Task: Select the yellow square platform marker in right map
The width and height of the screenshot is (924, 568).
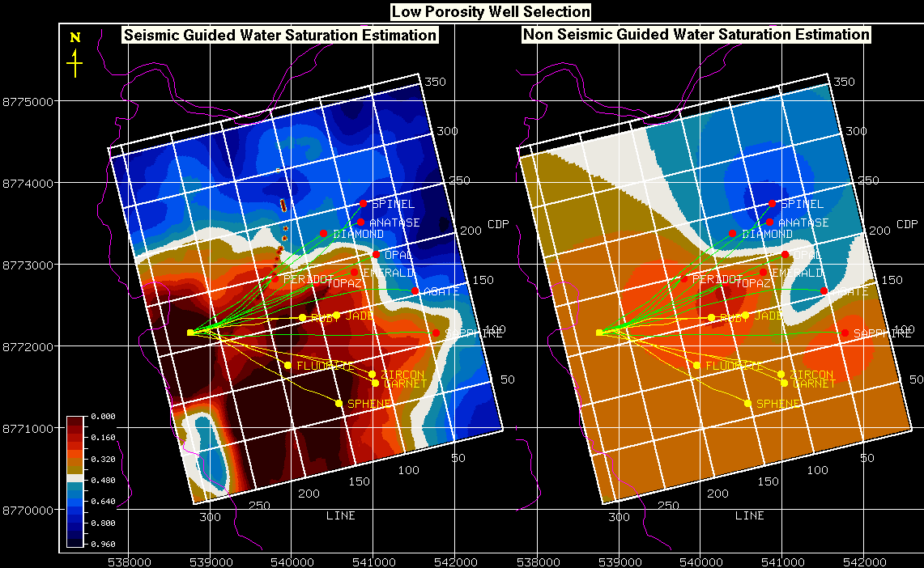Action: click(x=599, y=333)
